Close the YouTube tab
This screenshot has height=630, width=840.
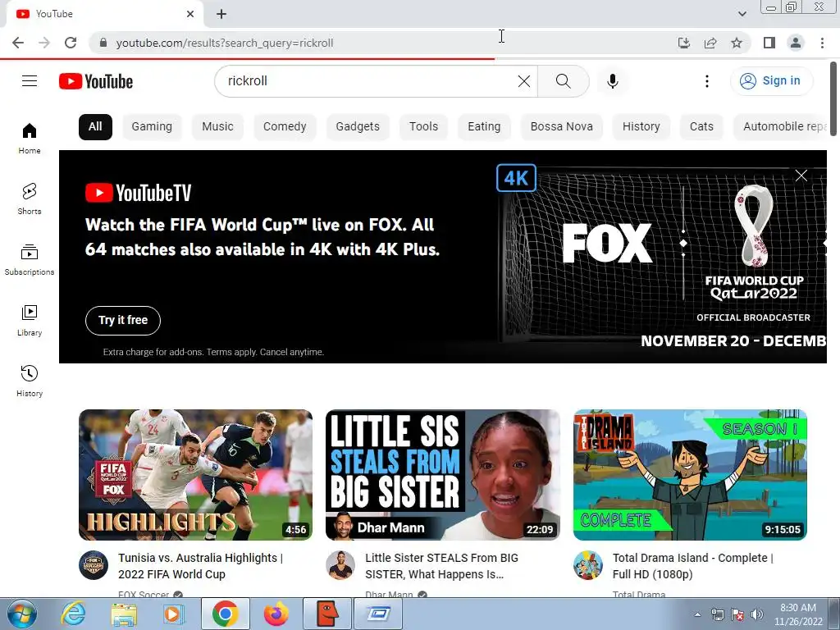coord(190,14)
